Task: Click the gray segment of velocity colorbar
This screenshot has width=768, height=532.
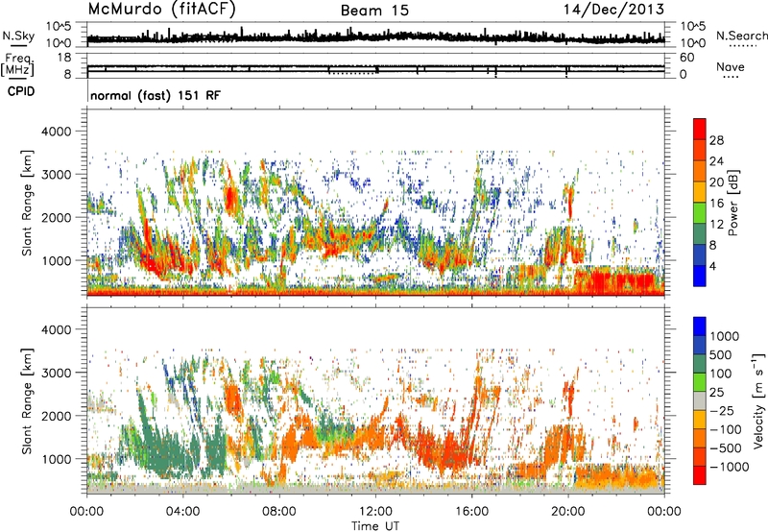Action: [x=700, y=401]
